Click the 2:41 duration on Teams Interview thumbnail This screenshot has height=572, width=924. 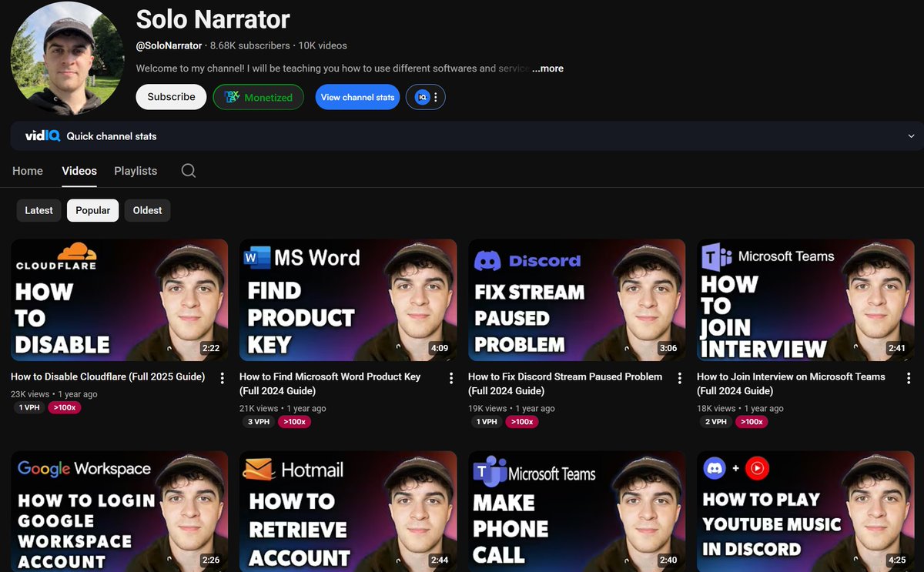[897, 349]
